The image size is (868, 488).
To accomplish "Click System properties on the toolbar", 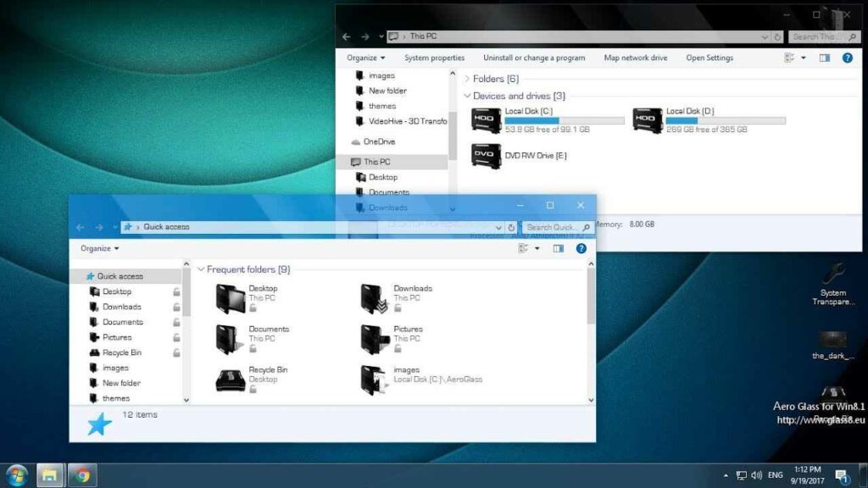I will coord(434,57).
